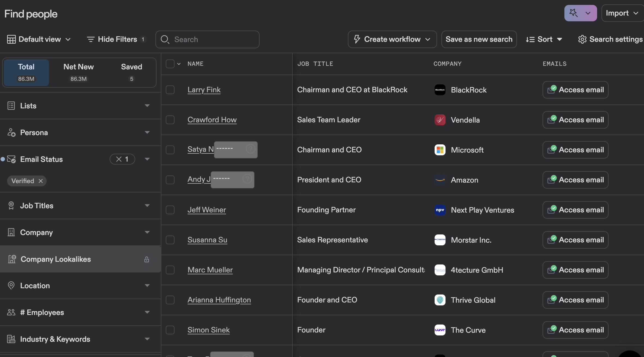Switch to the Total tab
Viewport: 644px width, 357px height.
coord(26,73)
